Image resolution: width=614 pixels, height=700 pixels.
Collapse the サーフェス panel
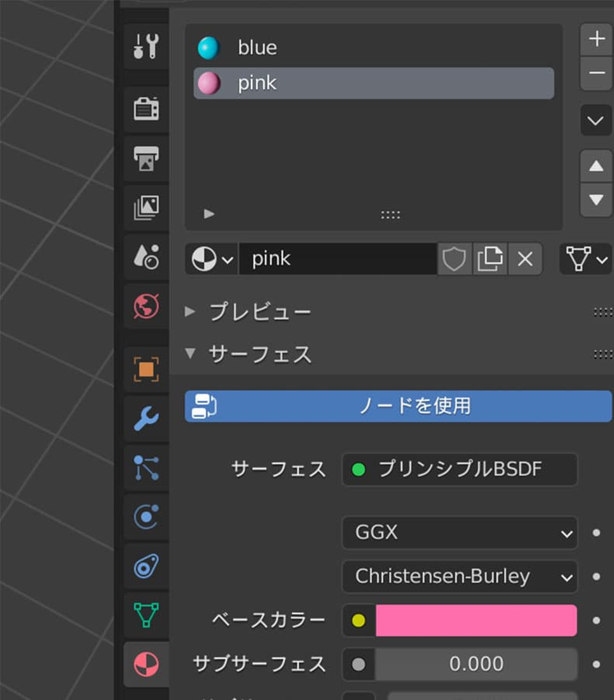pyautogui.click(x=190, y=353)
